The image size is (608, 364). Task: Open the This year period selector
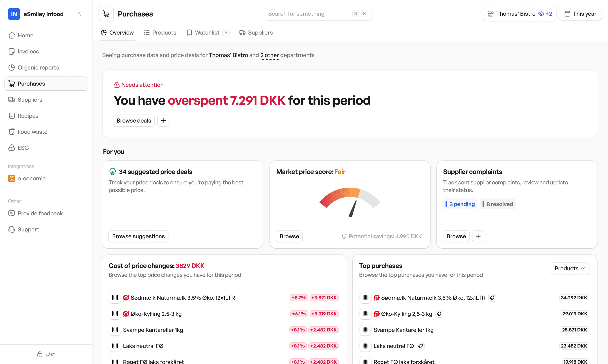(580, 14)
